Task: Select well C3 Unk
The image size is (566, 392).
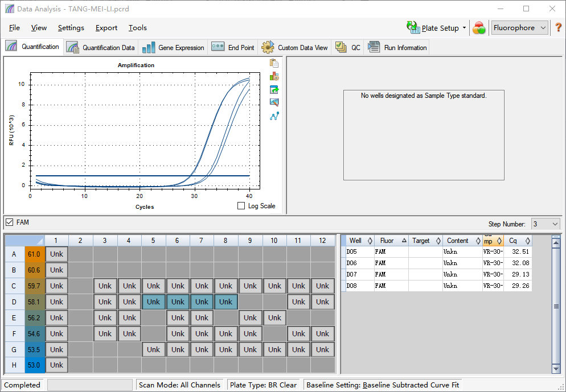Action: 105,286
